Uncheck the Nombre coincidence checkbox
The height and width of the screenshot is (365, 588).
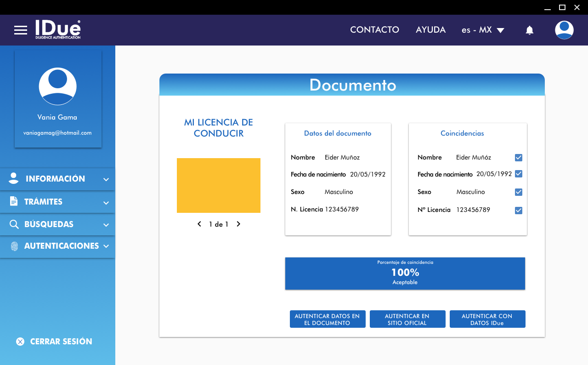pyautogui.click(x=519, y=158)
